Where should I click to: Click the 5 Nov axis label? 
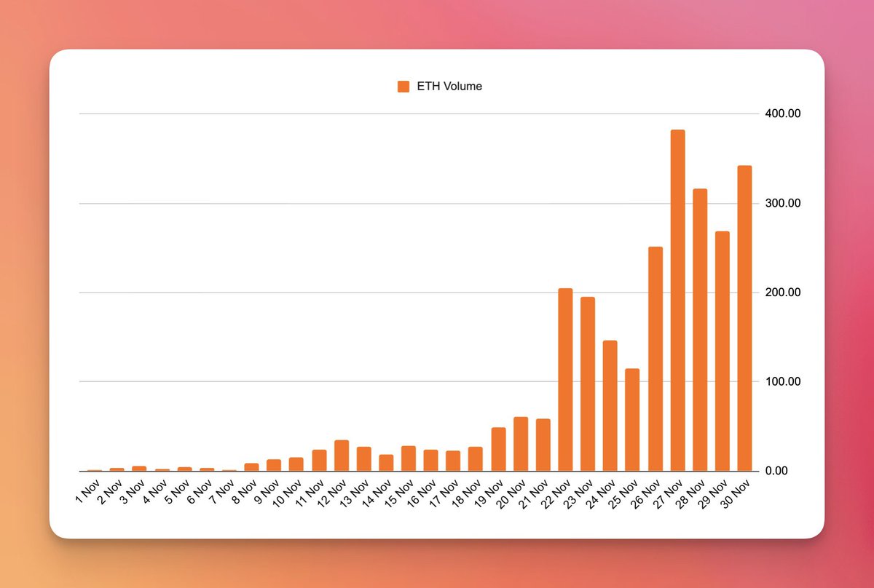click(177, 490)
